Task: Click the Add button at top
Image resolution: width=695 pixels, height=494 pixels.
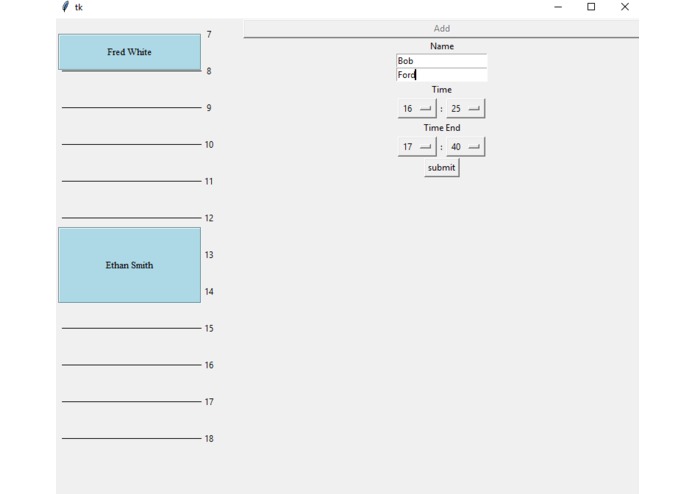Action: (x=441, y=28)
